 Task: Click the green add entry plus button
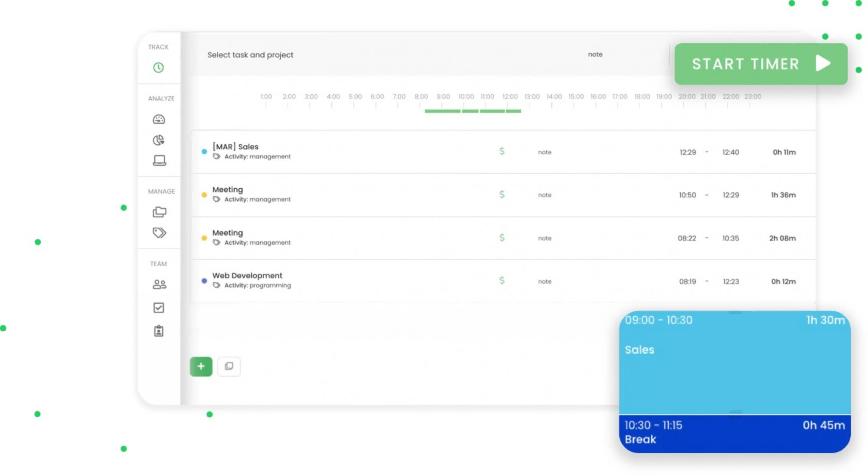tap(201, 366)
